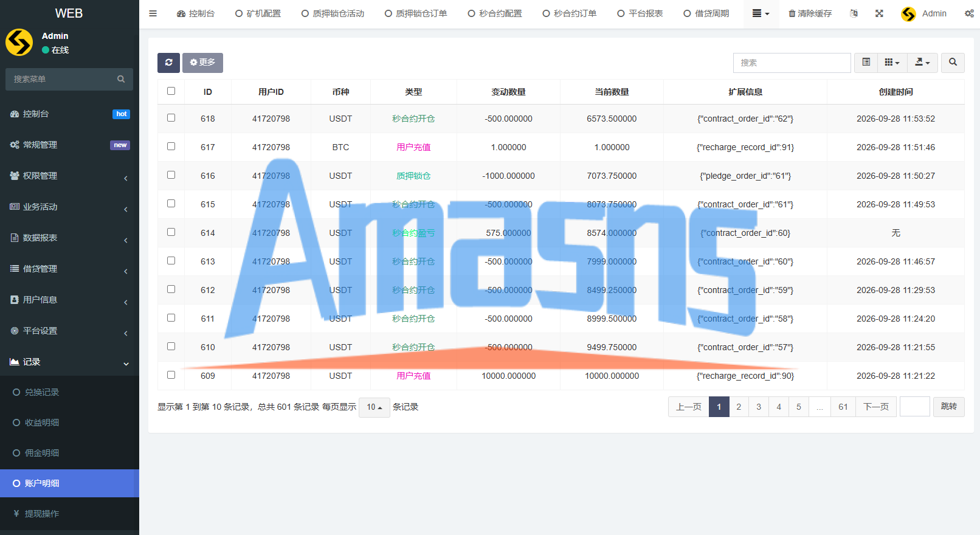Click the clear cache trash icon

coord(792,13)
